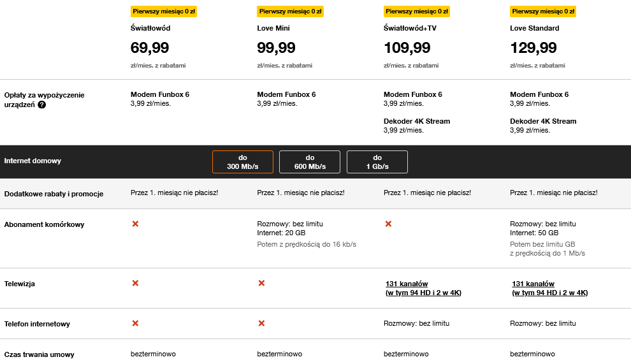
Task: Select the 300 Mb/s speed option
Action: click(x=243, y=162)
